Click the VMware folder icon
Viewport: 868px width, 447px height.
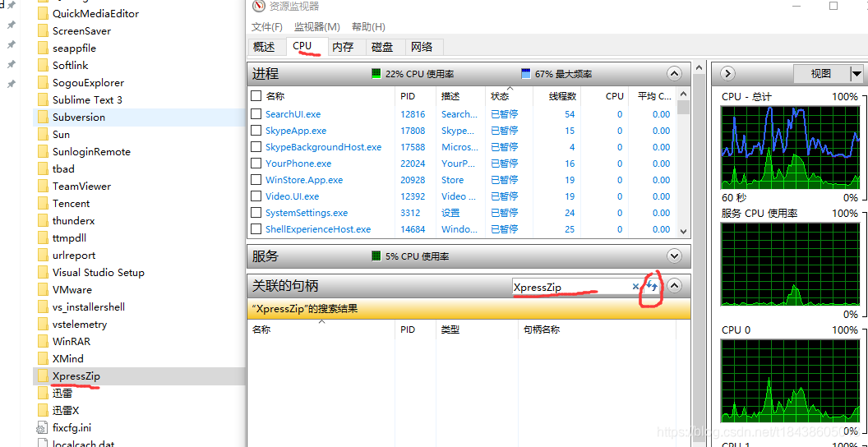[x=44, y=289]
